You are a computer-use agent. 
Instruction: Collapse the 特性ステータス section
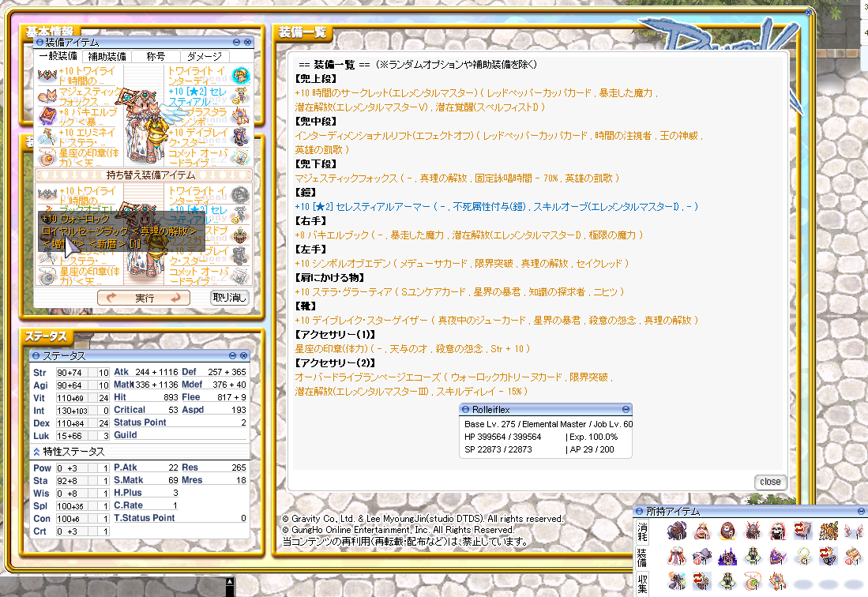(36, 452)
